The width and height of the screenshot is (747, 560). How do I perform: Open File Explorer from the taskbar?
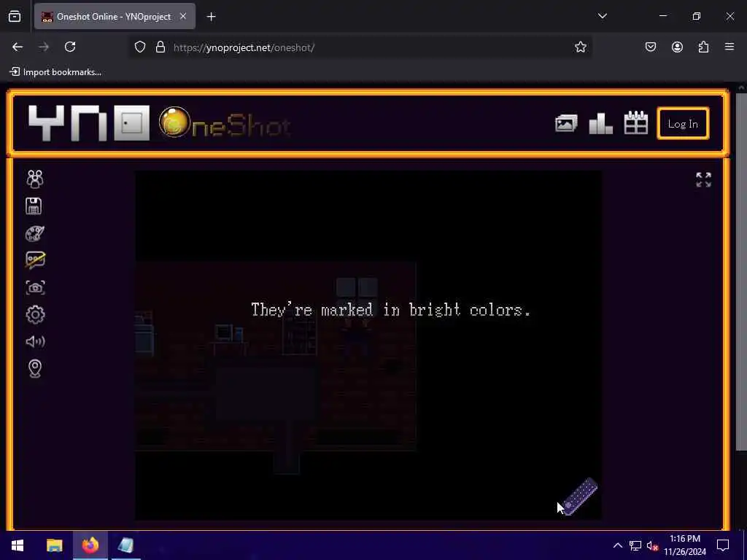coord(54,545)
